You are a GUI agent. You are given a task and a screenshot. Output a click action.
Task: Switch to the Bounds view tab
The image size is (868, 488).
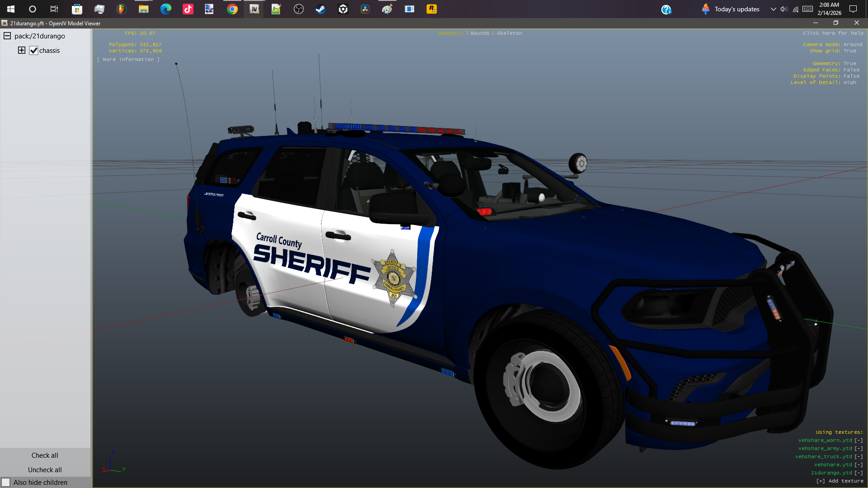pos(480,33)
